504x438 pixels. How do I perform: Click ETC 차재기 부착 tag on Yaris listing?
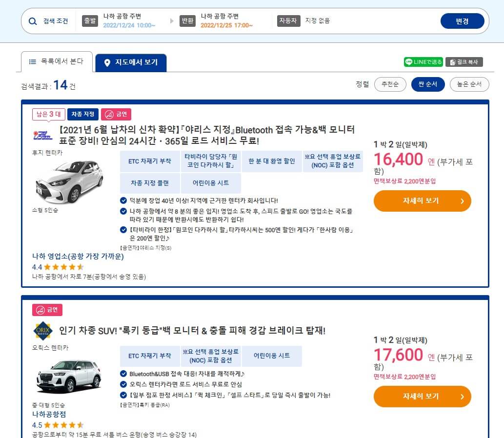pyautogui.click(x=150, y=161)
